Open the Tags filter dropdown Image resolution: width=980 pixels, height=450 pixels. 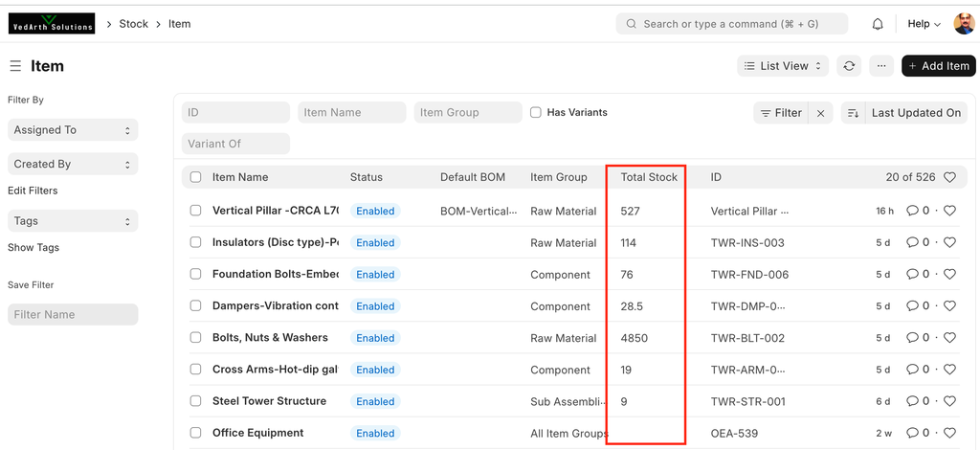click(x=73, y=221)
